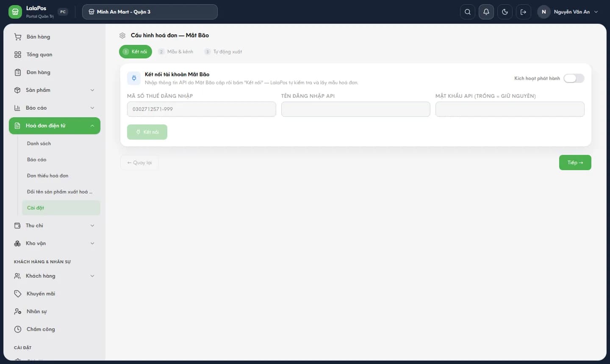Open Đơn thiếu hoá đơn submenu item
Image resolution: width=610 pixels, height=364 pixels.
coord(61,176)
